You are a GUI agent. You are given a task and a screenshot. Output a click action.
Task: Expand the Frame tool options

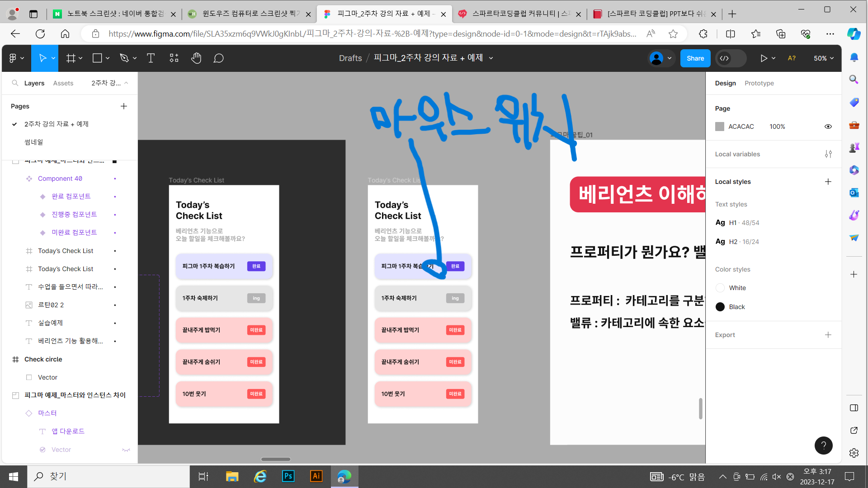80,58
